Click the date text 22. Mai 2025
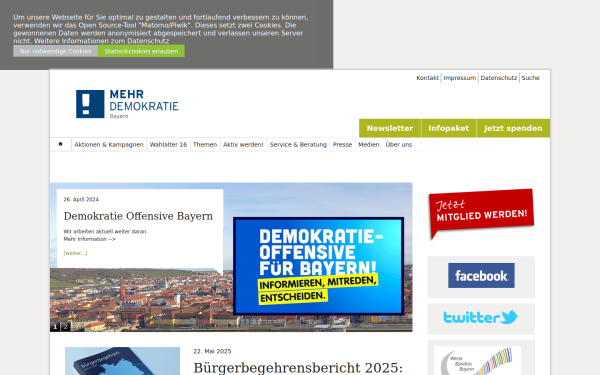 click(x=212, y=351)
